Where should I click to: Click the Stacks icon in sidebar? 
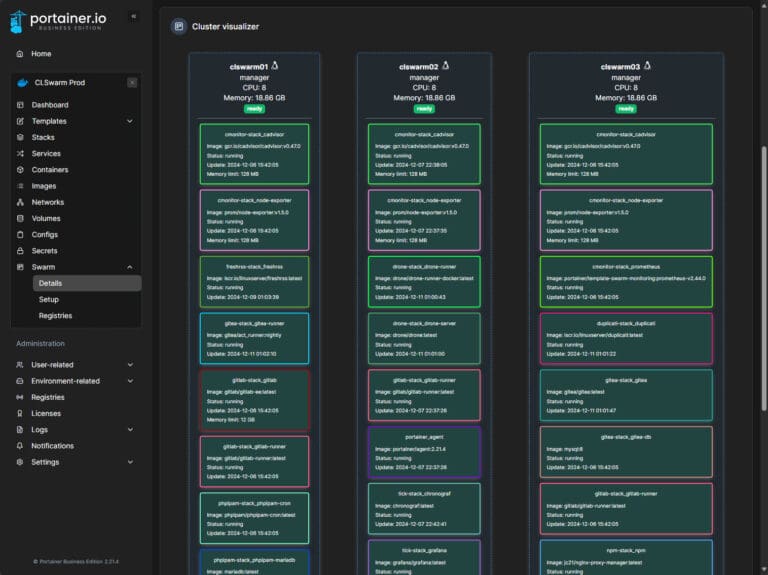pyautogui.click(x=20, y=137)
